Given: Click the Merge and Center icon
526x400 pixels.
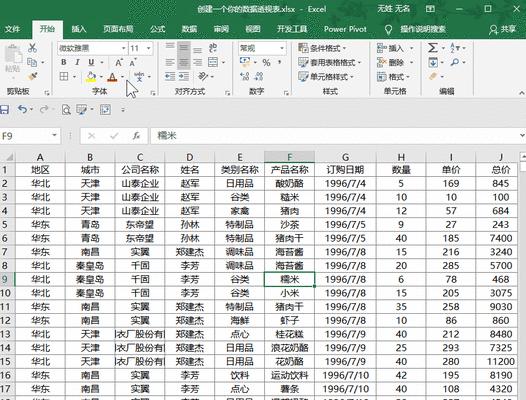Looking at the screenshot, I should coord(213,62).
